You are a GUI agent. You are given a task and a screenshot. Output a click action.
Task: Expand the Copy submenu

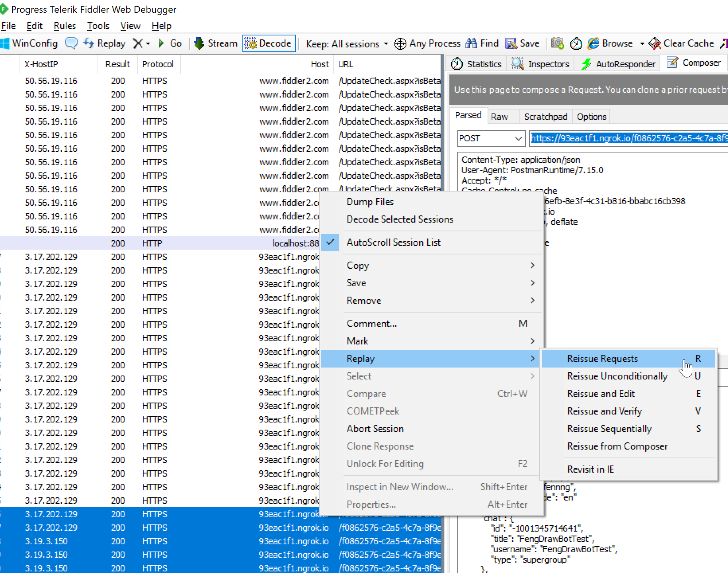(x=431, y=266)
